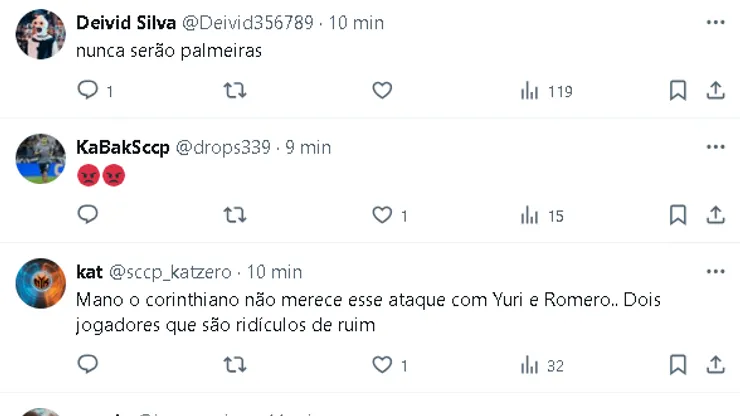Viewport: 740px width, 416px height.
Task: Open the @sccp_katzero handle link
Action: [169, 272]
